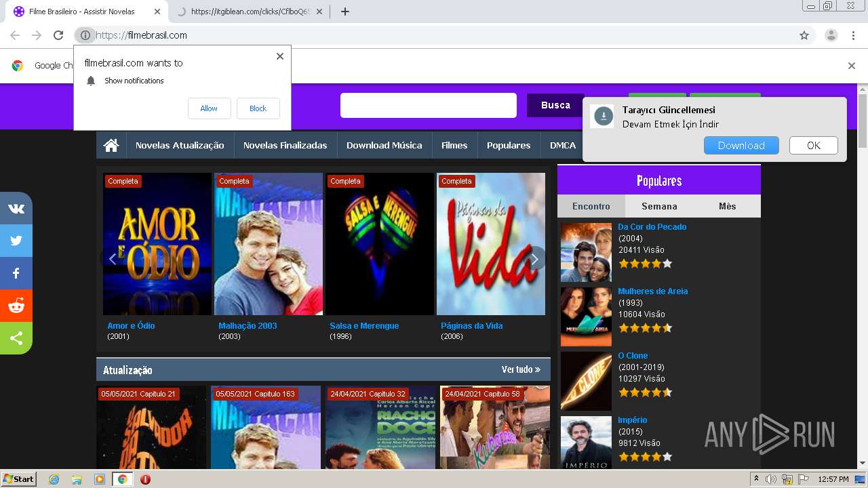Close the notification permission popup
This screenshot has width=868, height=488.
(279, 56)
